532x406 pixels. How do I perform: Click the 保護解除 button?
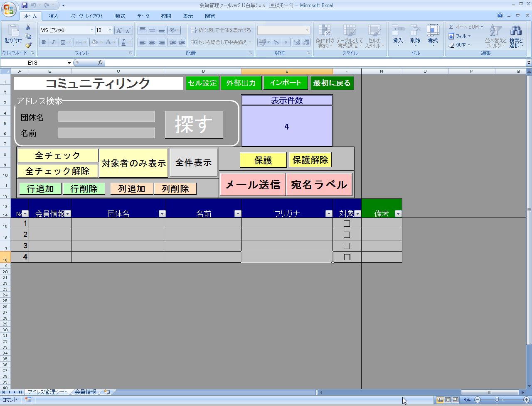coord(310,160)
